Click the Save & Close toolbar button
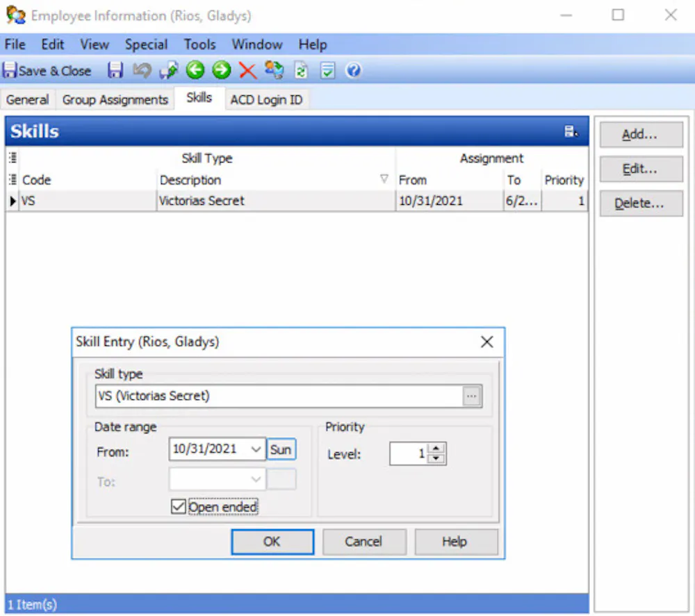 [47, 70]
